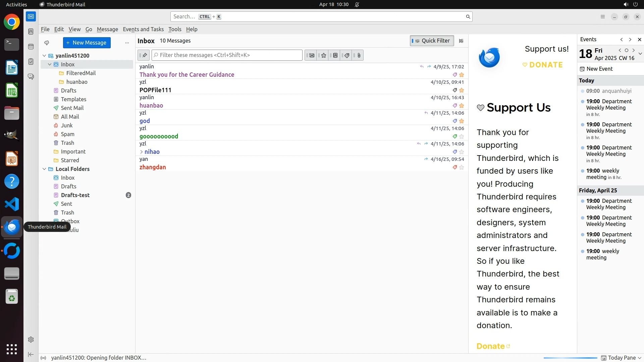Click the Get Messages cloud icon
Viewport: 644px width, 362px height.
pos(47,43)
